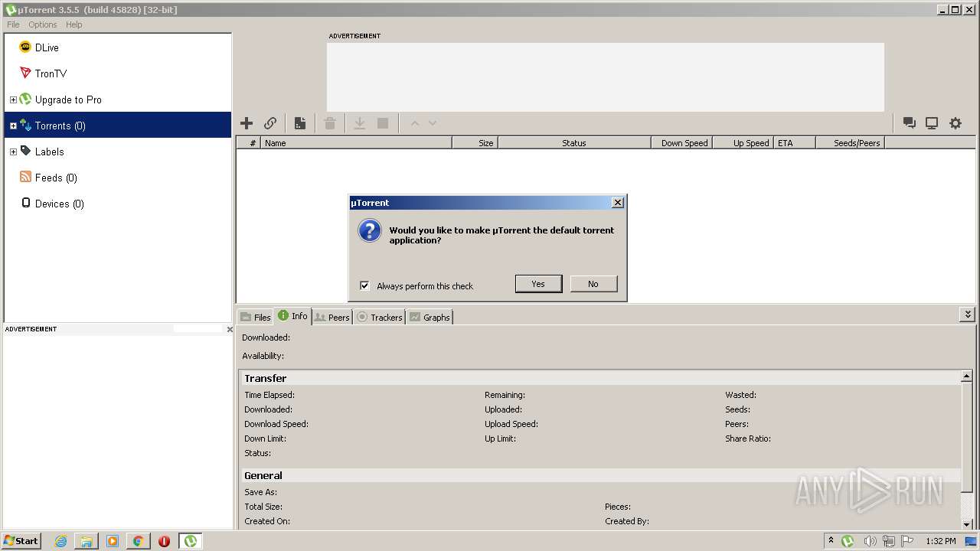
Task: Sort by the # column header
Action: click(x=248, y=143)
